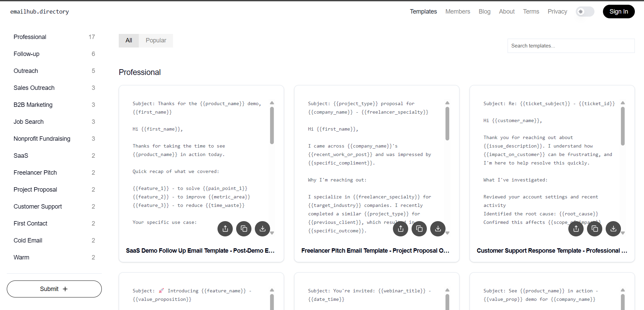Toggle the light/dark theme switch
The width and height of the screenshot is (644, 310).
pos(585,11)
